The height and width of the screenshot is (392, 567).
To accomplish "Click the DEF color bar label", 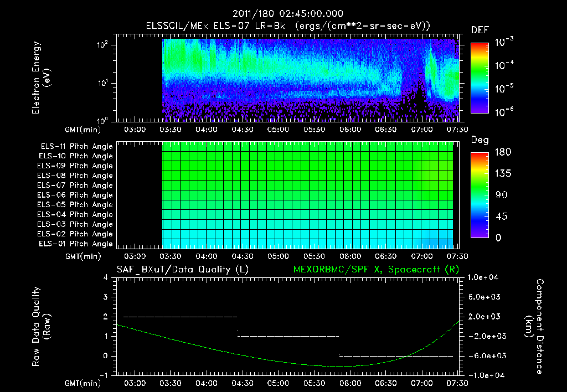I will pyautogui.click(x=480, y=30).
